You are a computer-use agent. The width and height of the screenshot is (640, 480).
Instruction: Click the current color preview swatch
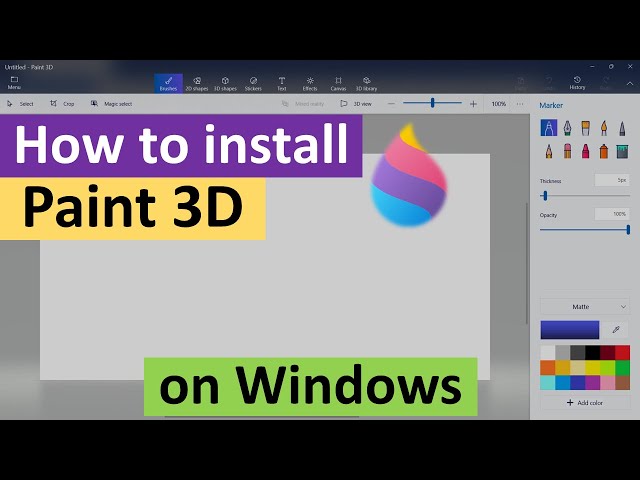(569, 330)
